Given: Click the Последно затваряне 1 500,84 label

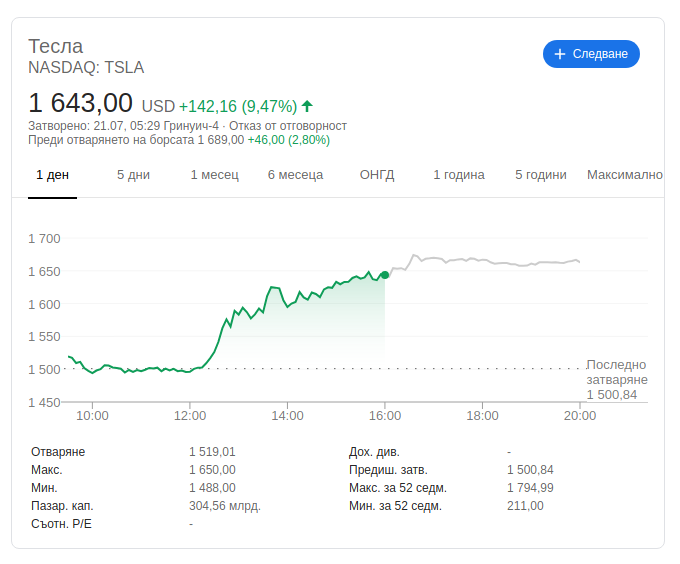Looking at the screenshot, I should (x=617, y=380).
